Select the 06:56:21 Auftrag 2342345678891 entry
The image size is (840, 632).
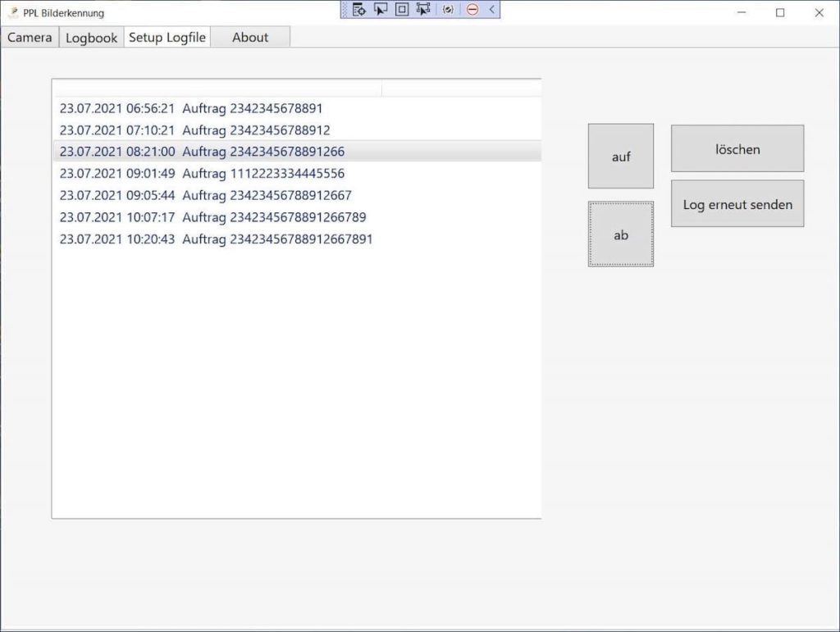tap(190, 108)
